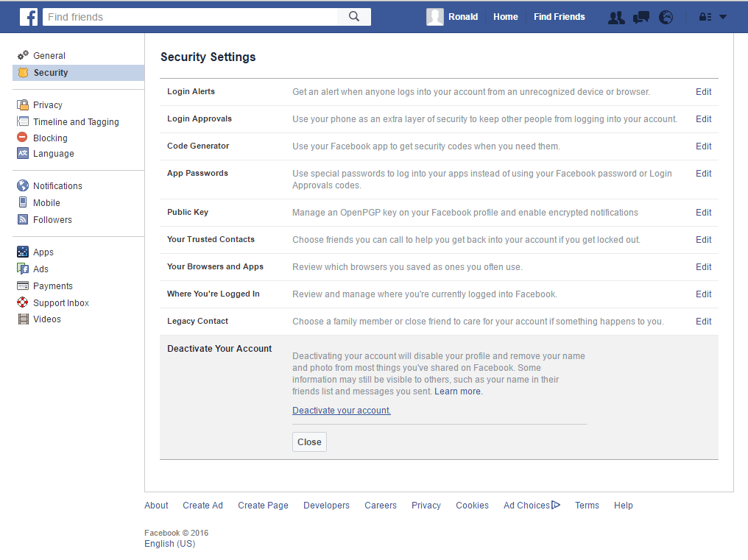748x560 pixels.
Task: Open the Developers footer link
Action: click(x=326, y=505)
